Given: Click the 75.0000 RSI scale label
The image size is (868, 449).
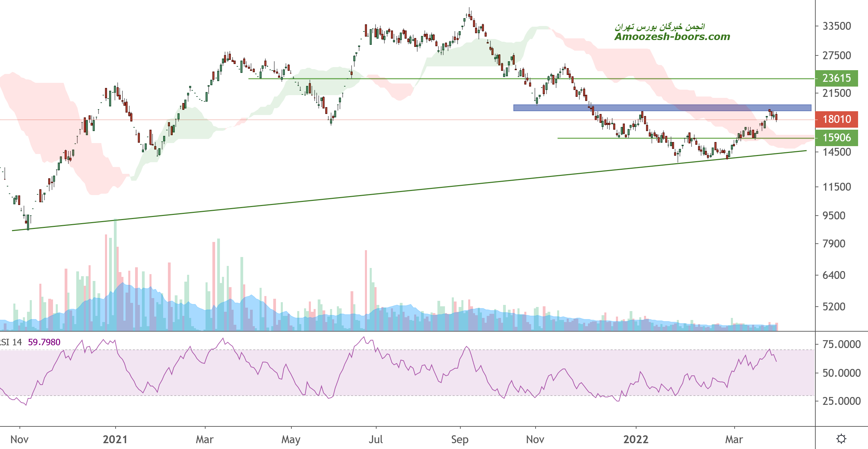Looking at the screenshot, I should [x=841, y=344].
